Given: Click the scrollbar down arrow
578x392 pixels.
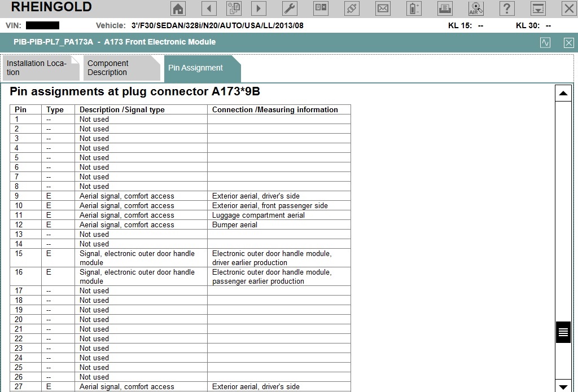Looking at the screenshot, I should [563, 386].
